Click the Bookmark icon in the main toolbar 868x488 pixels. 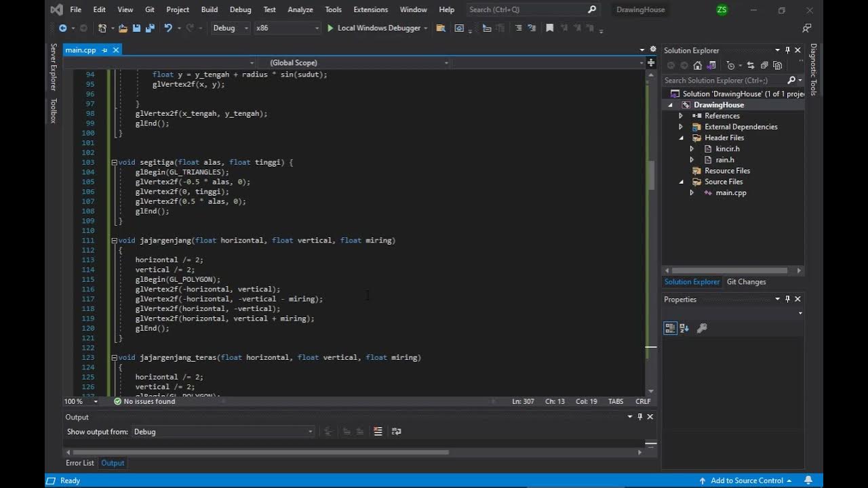coord(550,28)
